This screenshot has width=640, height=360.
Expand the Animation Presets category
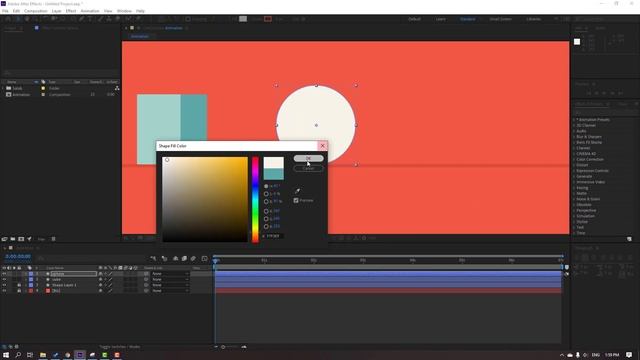[x=574, y=120]
